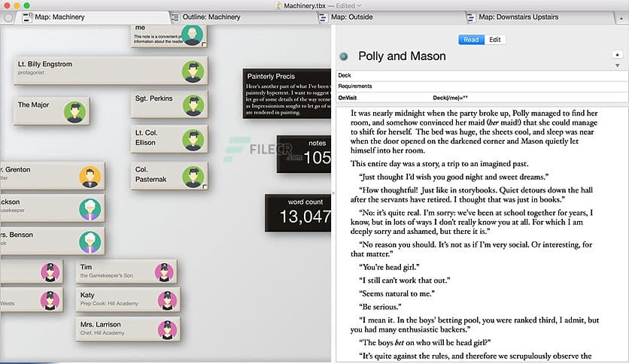Click the housekeeper's teal avatar icon
The width and height of the screenshot is (629, 364).
[x=90, y=209]
